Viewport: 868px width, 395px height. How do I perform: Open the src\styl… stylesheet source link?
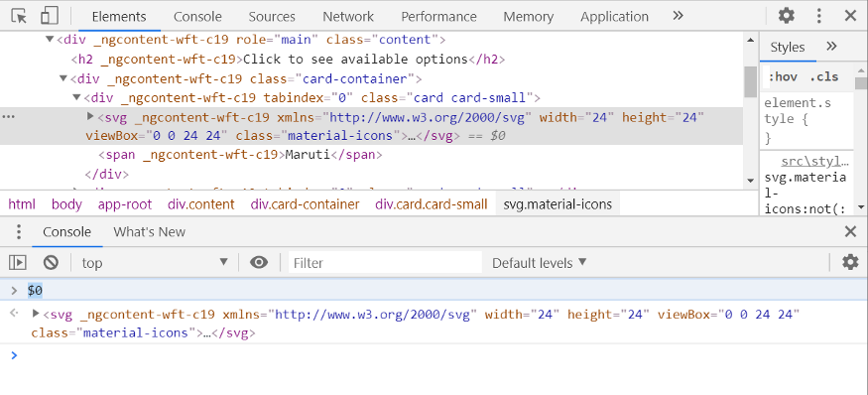[x=814, y=161]
